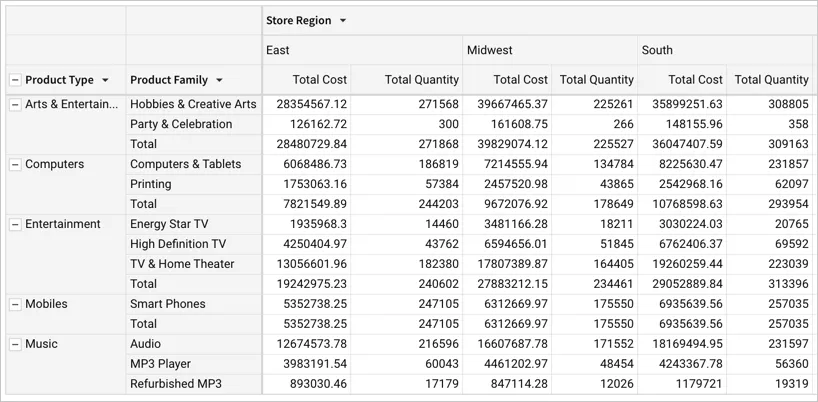The image size is (818, 402).
Task: Click cell value 7821549.89
Action: (x=315, y=204)
